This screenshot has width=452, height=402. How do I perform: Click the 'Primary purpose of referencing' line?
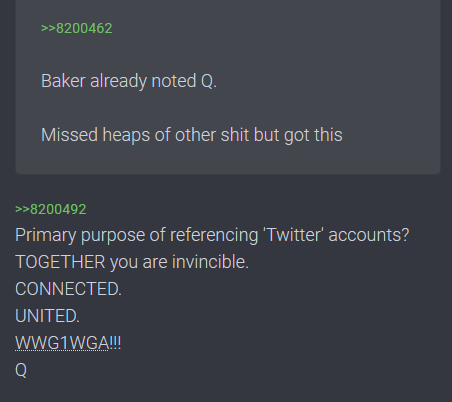pos(212,235)
